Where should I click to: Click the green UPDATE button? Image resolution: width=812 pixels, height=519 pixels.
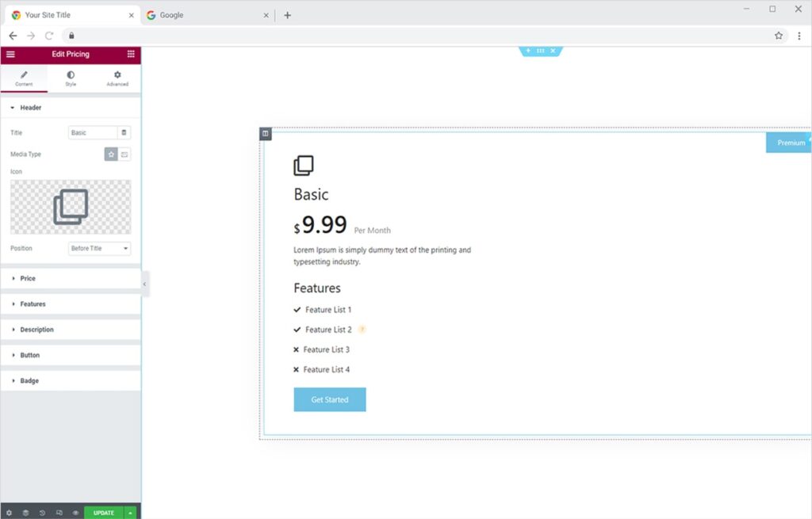[x=104, y=513]
